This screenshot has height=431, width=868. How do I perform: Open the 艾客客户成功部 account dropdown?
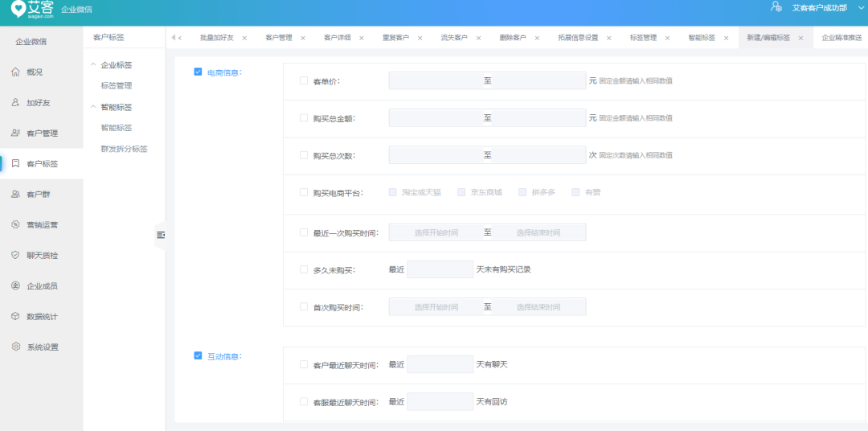coord(827,8)
